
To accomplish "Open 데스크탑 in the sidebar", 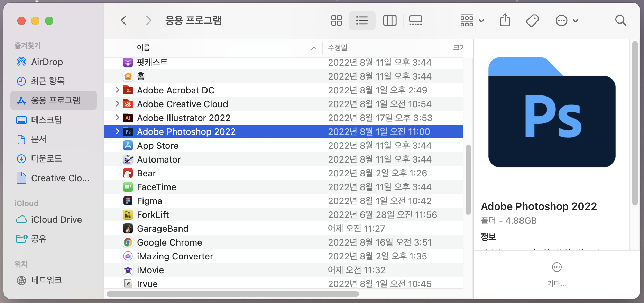I will (54, 120).
